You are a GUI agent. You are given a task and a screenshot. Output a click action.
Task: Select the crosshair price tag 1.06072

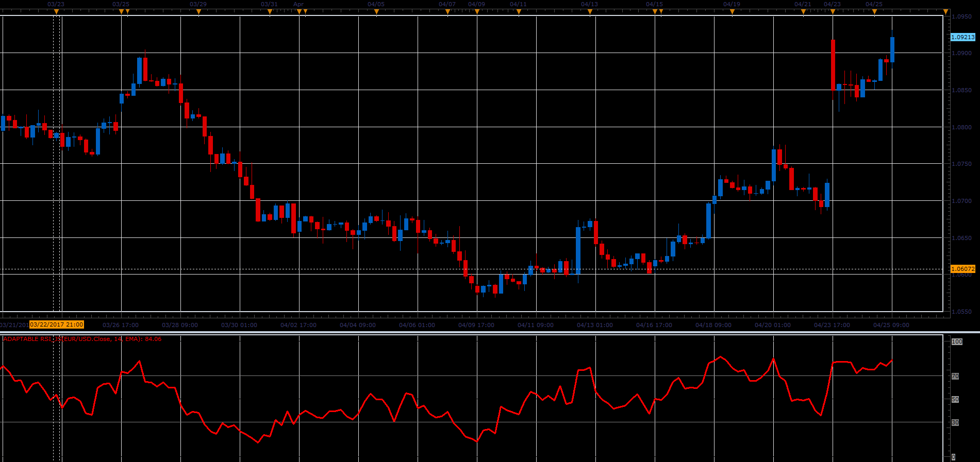[962, 269]
